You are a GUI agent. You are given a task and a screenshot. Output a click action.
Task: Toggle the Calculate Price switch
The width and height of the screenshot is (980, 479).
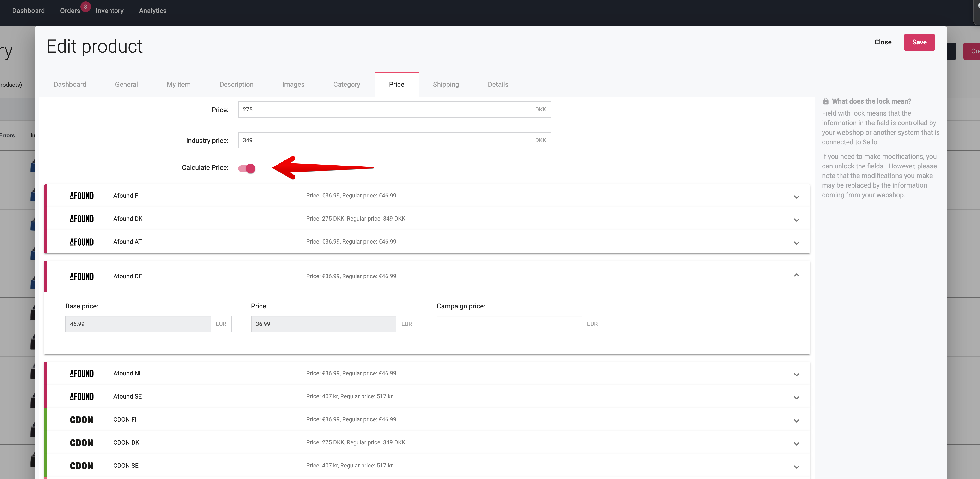point(247,168)
